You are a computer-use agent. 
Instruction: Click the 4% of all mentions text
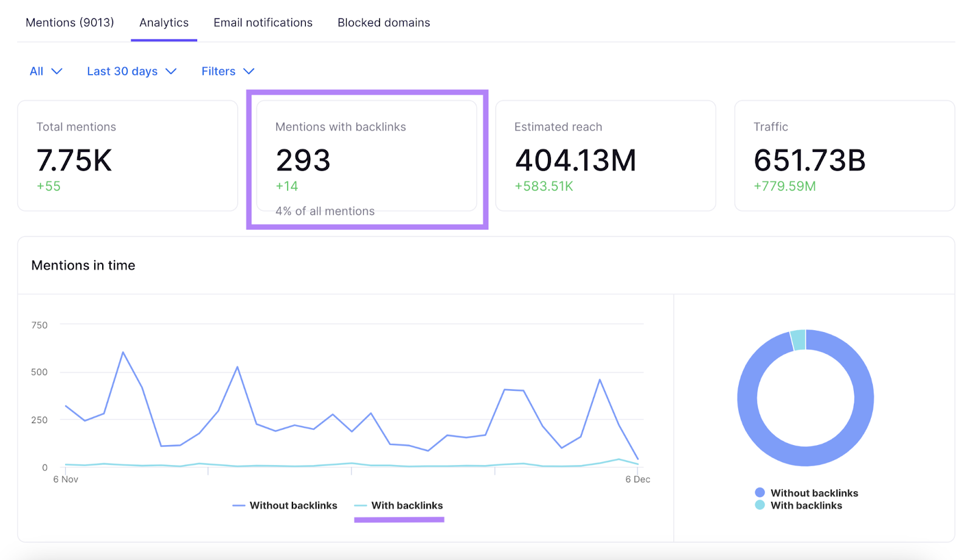(325, 211)
